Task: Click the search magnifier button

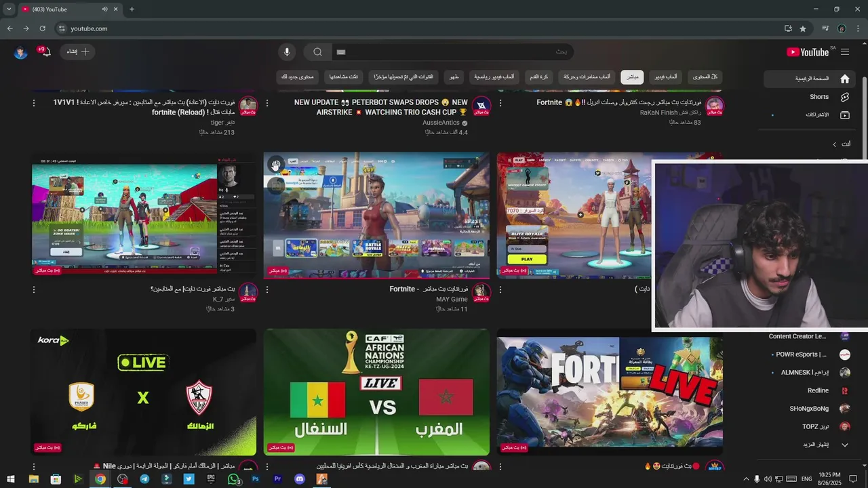Action: (x=317, y=52)
